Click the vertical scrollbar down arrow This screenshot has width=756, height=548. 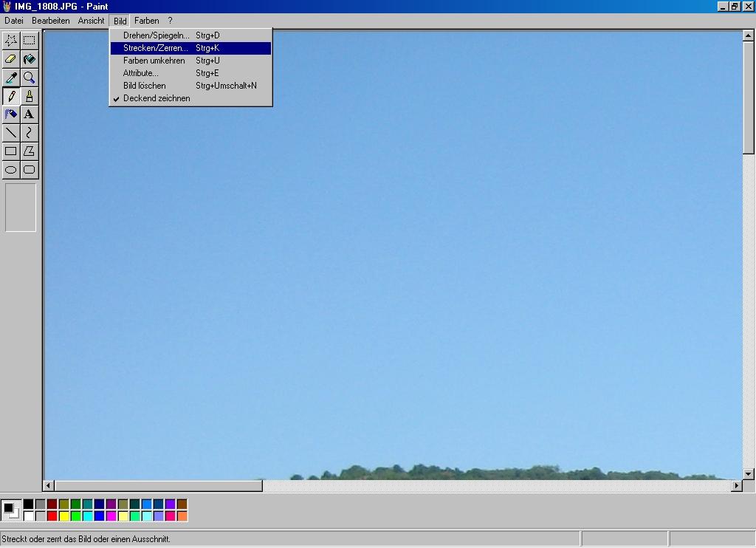[x=749, y=473]
